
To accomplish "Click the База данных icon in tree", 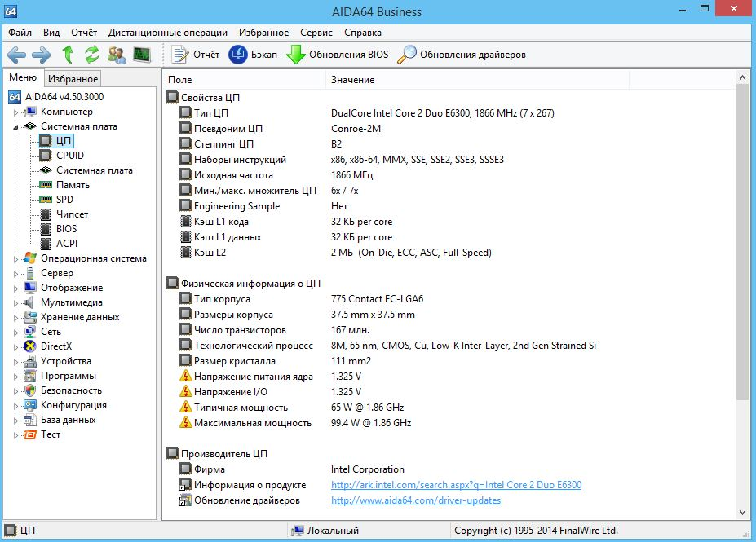I will pyautogui.click(x=30, y=420).
